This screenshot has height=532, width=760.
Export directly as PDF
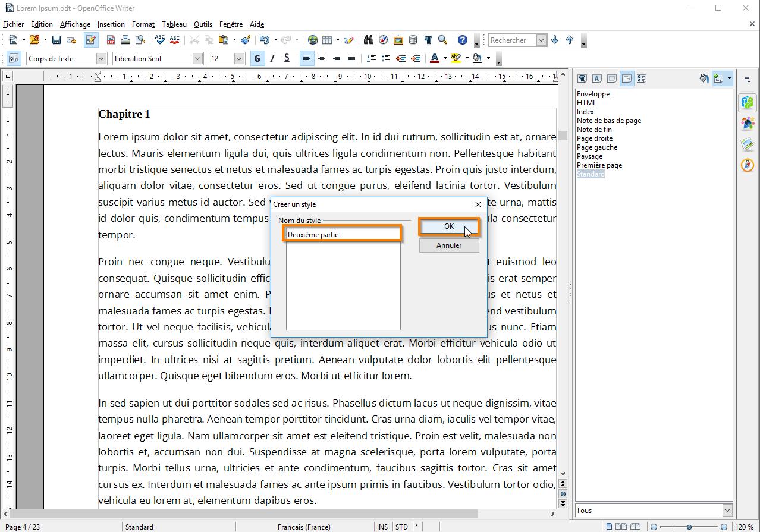[111, 40]
